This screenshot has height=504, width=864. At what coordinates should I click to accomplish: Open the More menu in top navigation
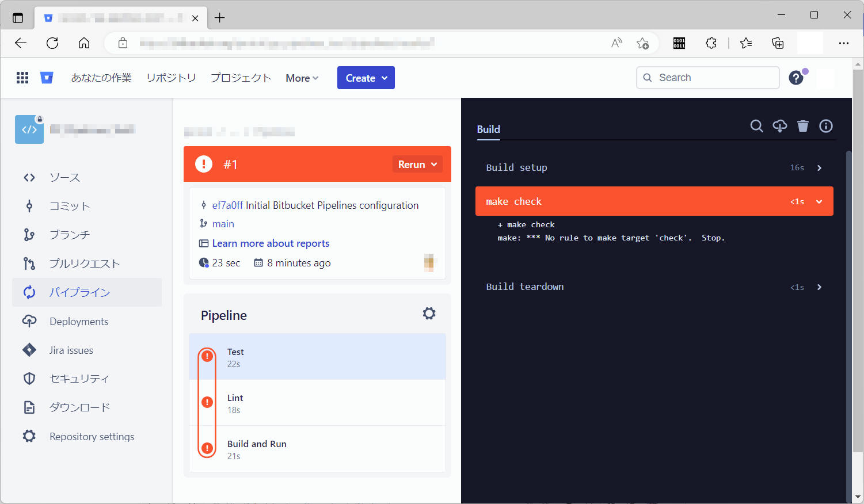[x=302, y=78]
